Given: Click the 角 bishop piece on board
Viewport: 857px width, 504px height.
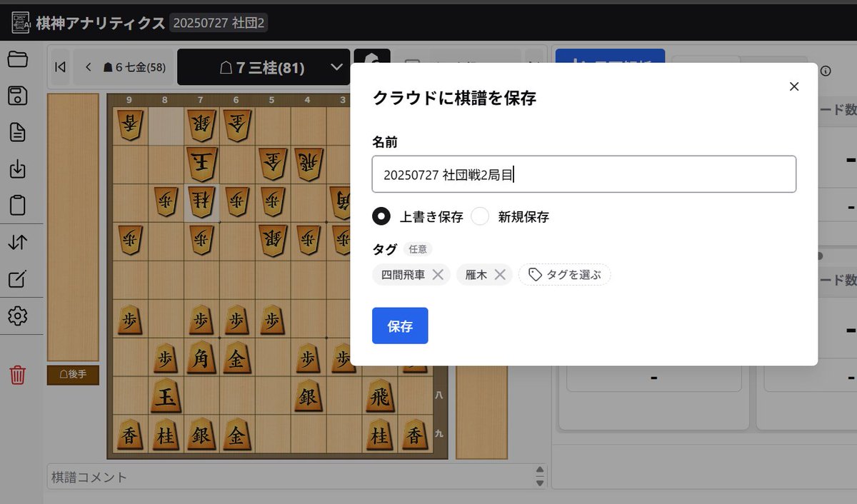Looking at the screenshot, I should tap(201, 358).
